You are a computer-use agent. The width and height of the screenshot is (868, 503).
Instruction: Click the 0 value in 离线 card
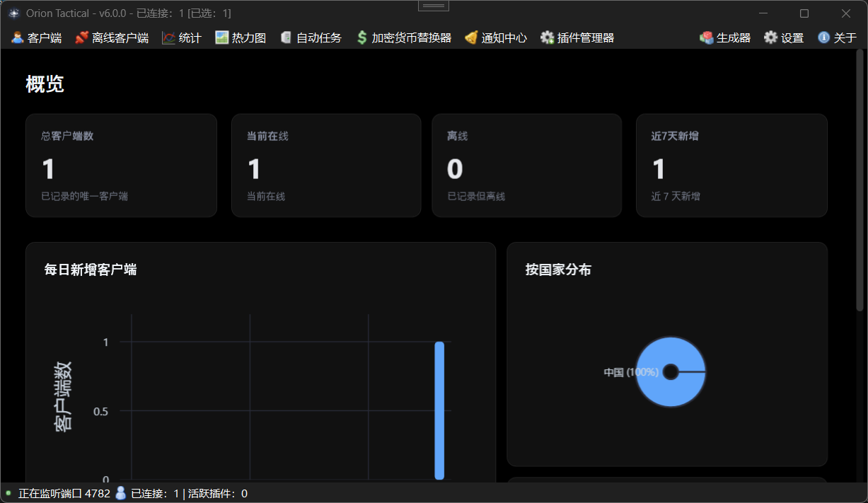point(455,169)
